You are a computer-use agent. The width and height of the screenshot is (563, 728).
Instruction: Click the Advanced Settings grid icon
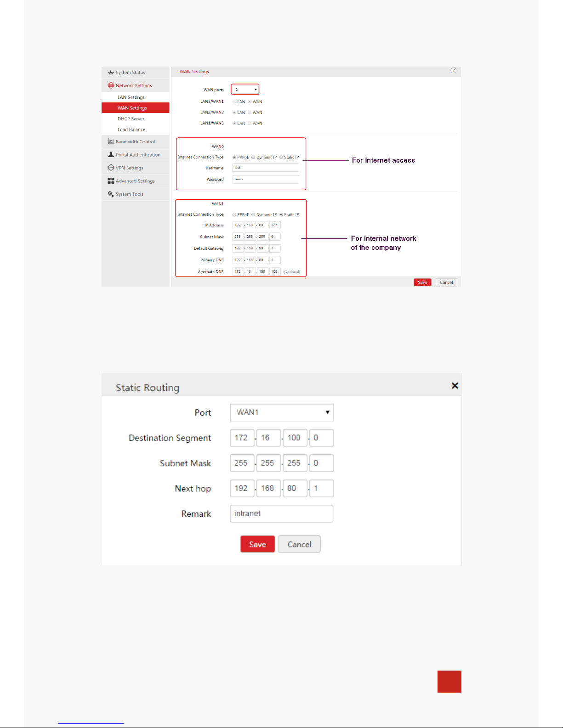(111, 181)
